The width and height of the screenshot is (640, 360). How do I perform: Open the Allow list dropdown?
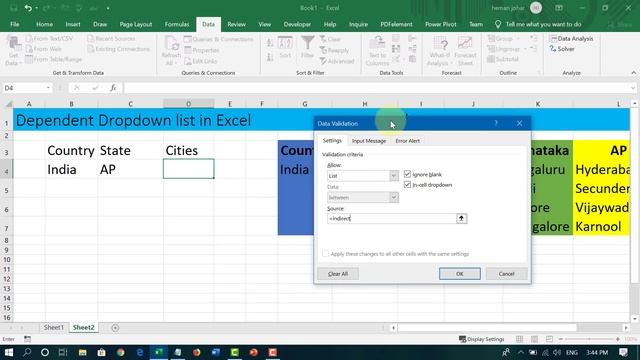(x=393, y=176)
